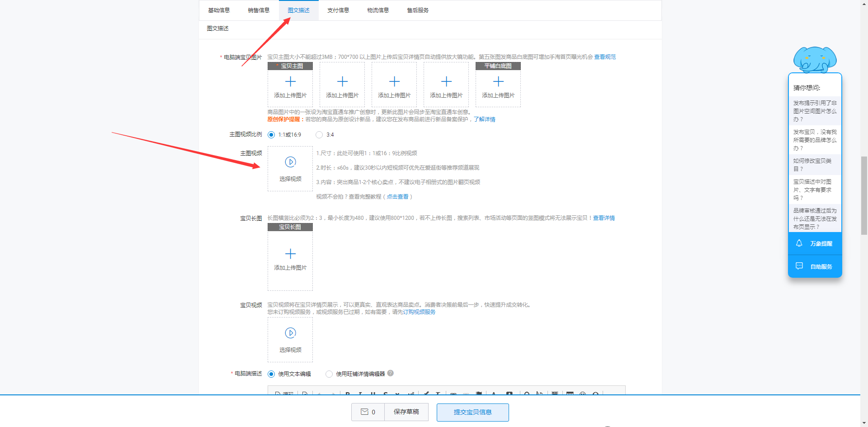This screenshot has height=427, width=868.
Task: Switch to the 销售信息 tab
Action: point(259,10)
